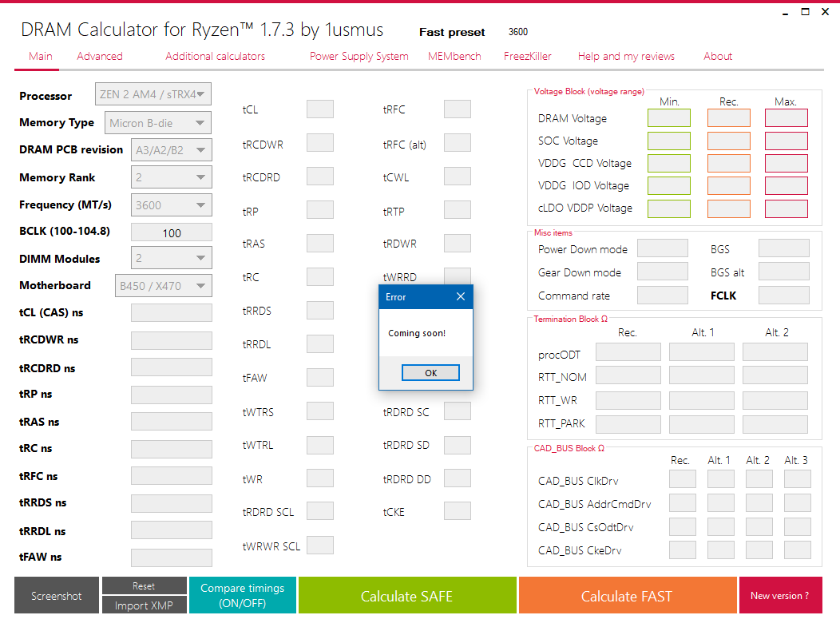The height and width of the screenshot is (631, 840).
Task: Click DRAM Voltage Rec orange box
Action: tap(728, 118)
